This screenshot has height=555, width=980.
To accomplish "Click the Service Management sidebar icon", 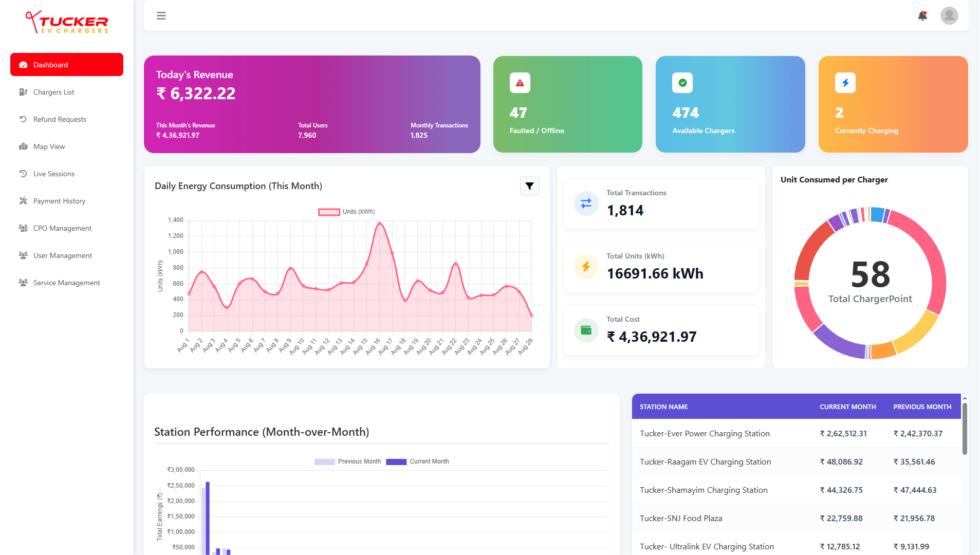I will pos(23,283).
